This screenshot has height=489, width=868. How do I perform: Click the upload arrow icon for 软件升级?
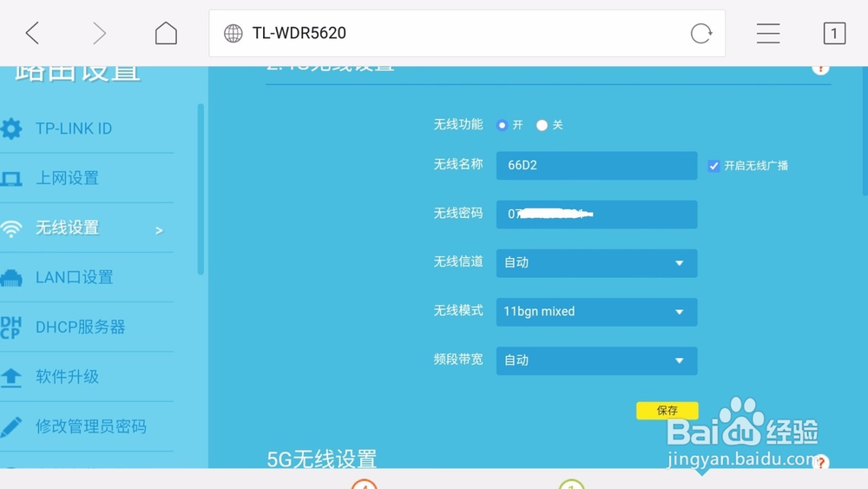(11, 377)
